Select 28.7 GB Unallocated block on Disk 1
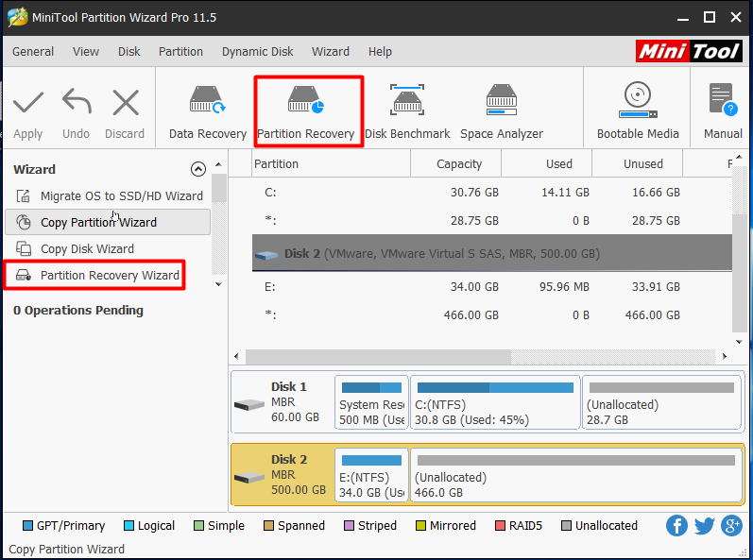Screen dimensions: 753x560 (x=661, y=402)
